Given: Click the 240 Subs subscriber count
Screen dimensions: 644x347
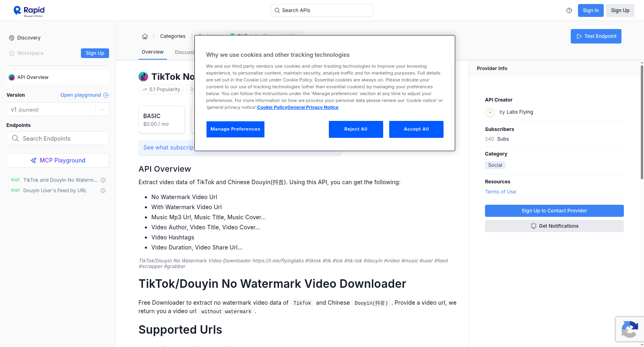Looking at the screenshot, I should click(x=497, y=139).
